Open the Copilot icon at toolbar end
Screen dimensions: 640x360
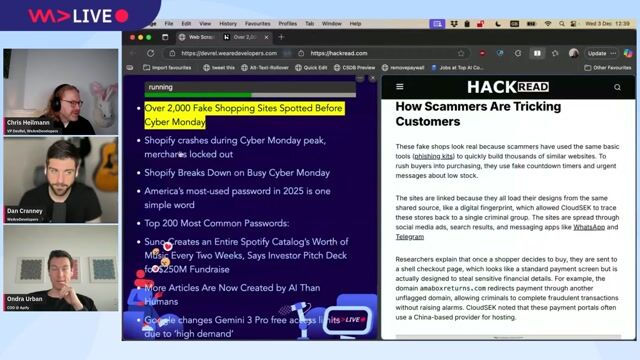pos(628,53)
